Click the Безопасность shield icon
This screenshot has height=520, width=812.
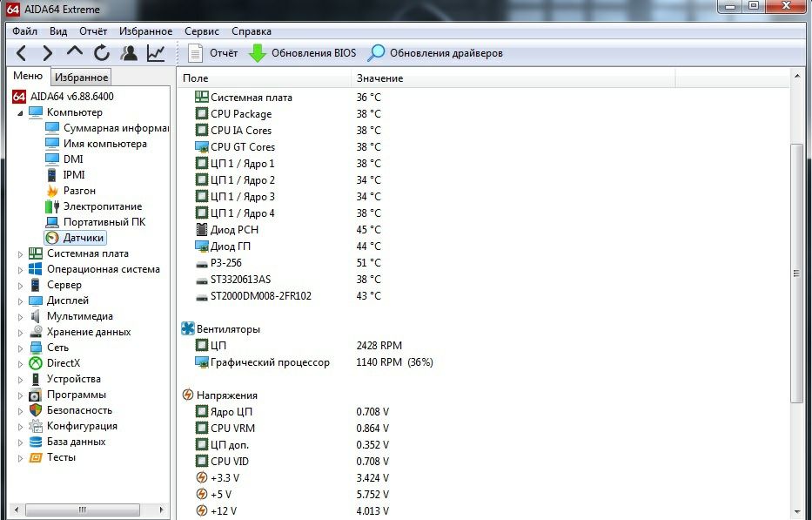(35, 410)
